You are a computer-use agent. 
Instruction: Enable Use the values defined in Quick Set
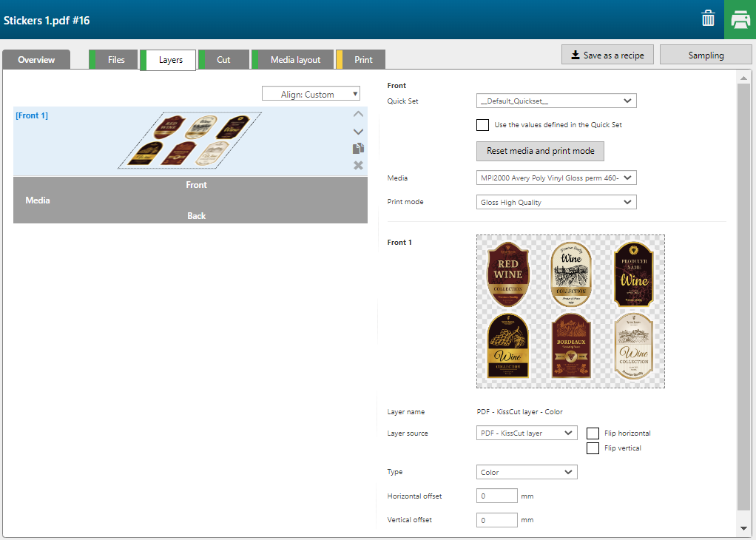coord(482,125)
